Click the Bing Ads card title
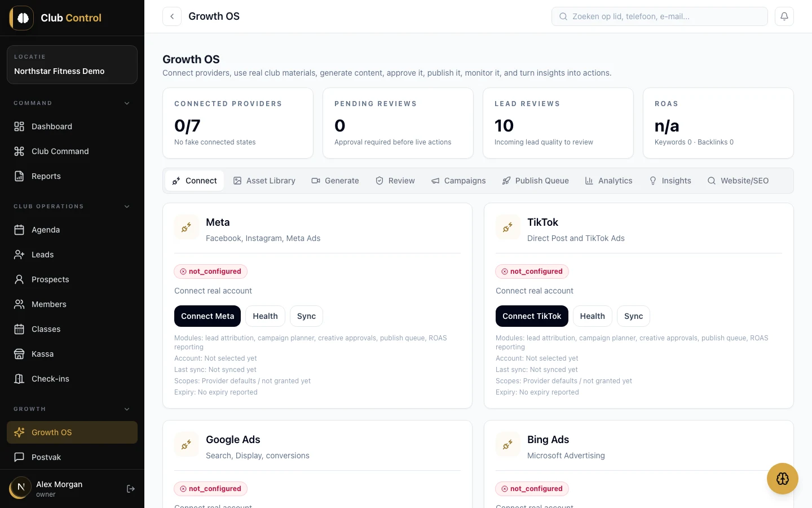 click(548, 440)
